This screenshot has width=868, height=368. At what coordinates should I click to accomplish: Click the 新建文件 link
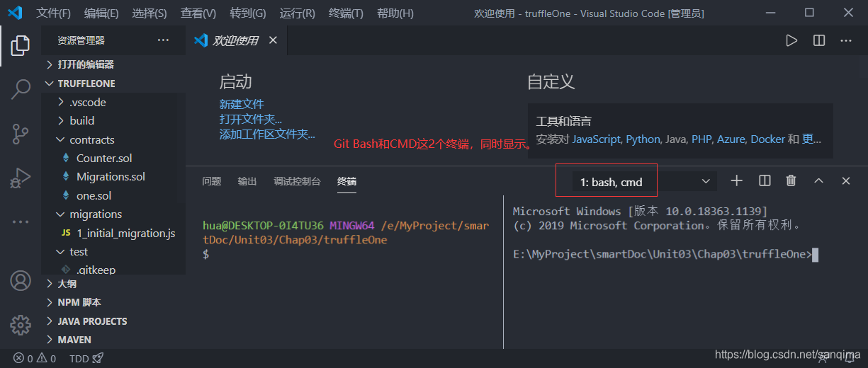click(x=242, y=104)
